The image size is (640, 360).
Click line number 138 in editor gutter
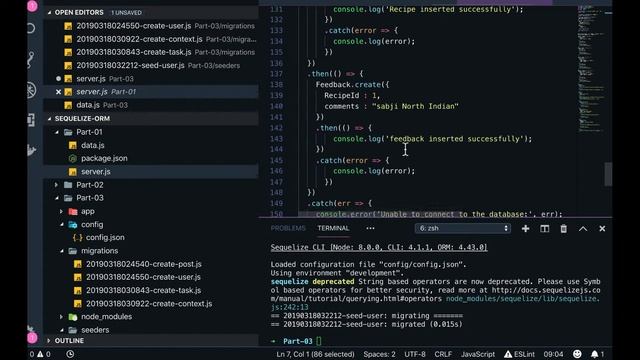(x=276, y=84)
